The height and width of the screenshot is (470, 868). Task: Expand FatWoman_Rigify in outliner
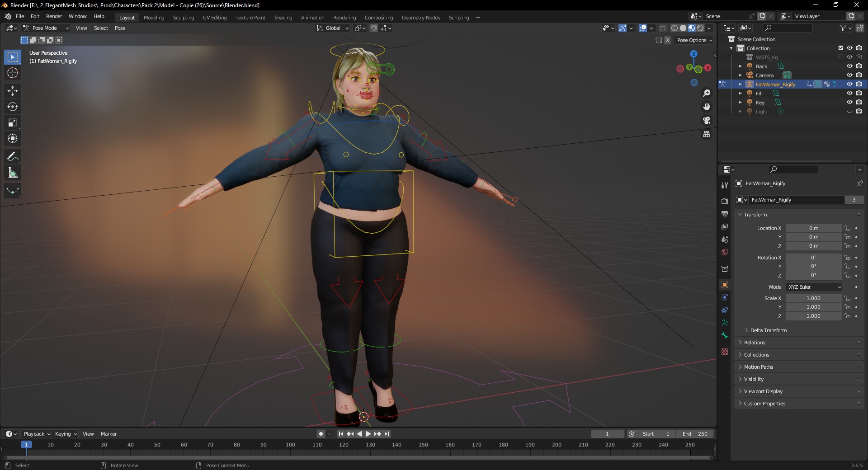[x=741, y=84]
